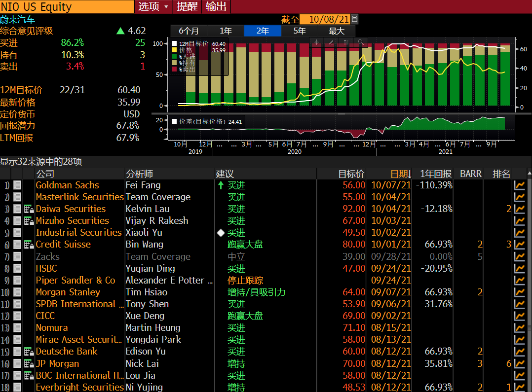Image resolution: width=532 pixels, height=392 pixels.
Task: Click the 停止跟踪 recommendation cell
Action: pos(245,281)
